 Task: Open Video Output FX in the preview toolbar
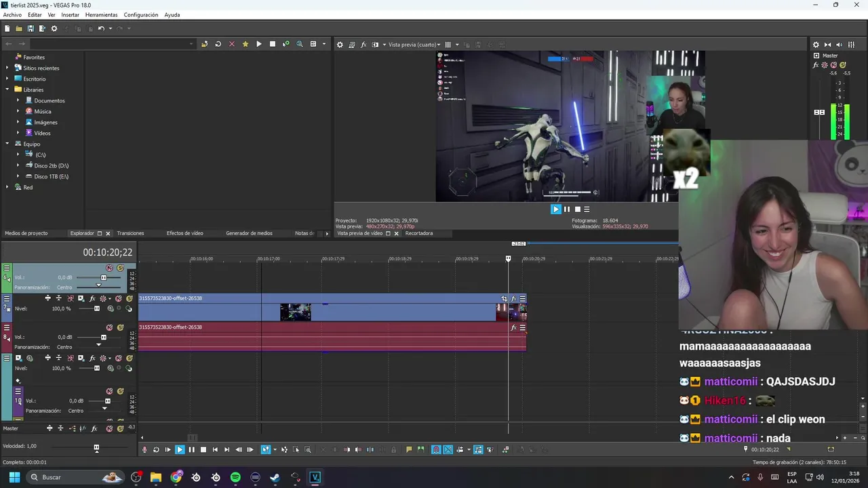pos(363,45)
